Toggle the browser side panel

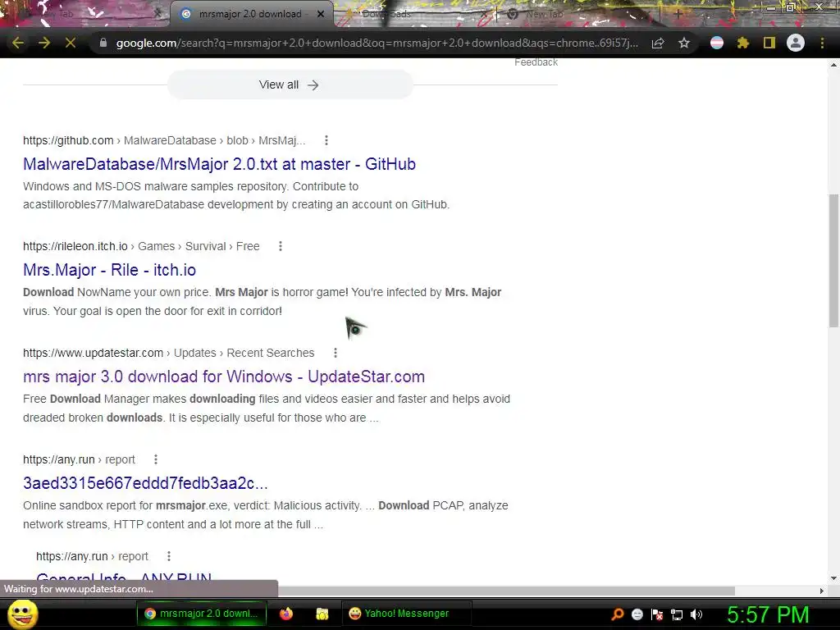tap(769, 43)
